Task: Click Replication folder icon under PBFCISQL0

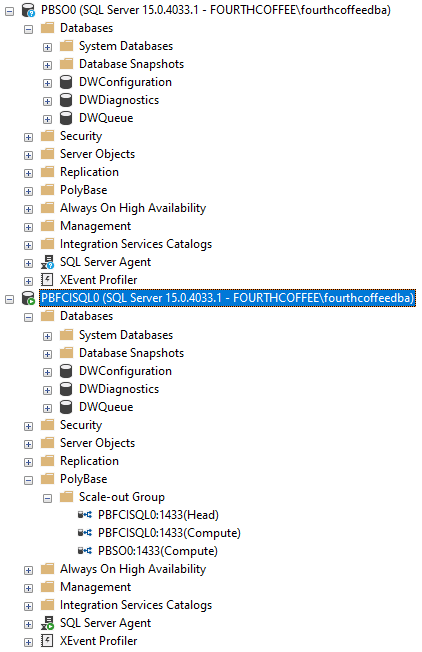Action: point(47,461)
